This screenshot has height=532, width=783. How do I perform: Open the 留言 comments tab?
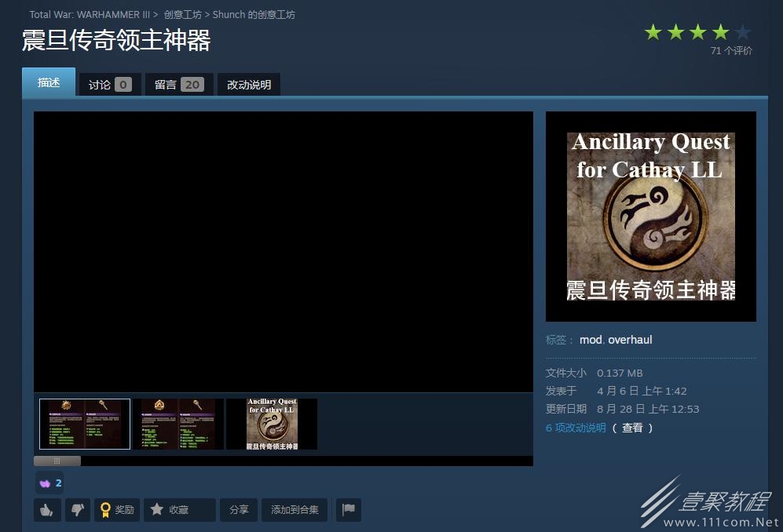coord(179,84)
